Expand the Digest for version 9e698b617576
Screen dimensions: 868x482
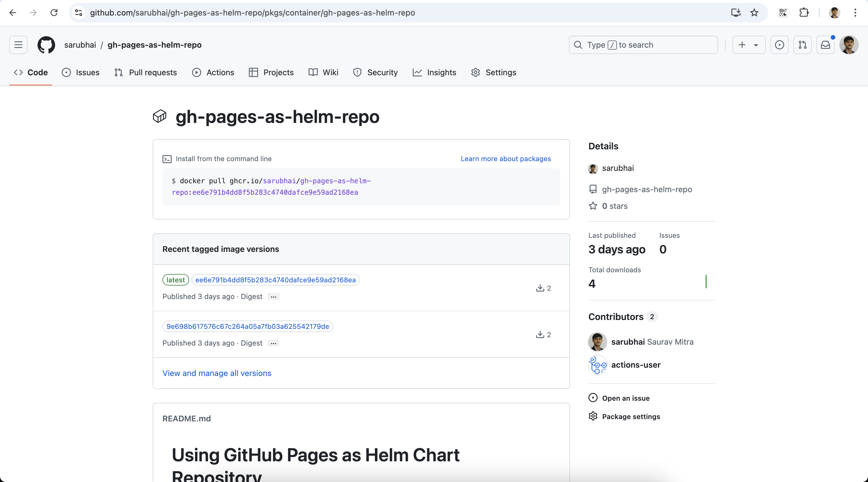(x=273, y=343)
